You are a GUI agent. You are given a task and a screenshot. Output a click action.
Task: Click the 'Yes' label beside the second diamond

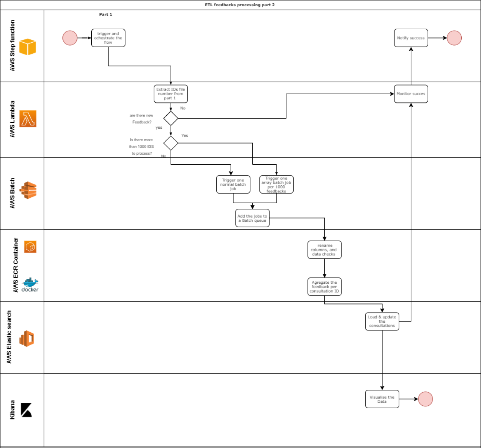pos(184,136)
